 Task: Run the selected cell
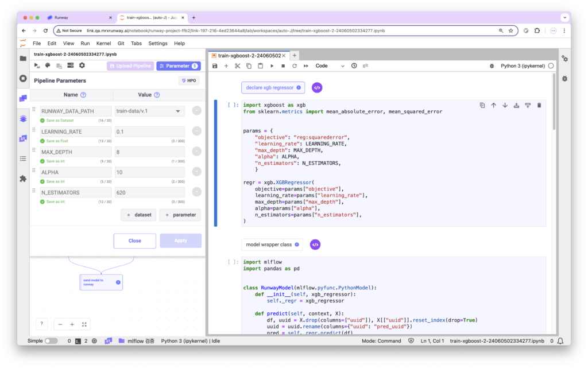click(272, 66)
